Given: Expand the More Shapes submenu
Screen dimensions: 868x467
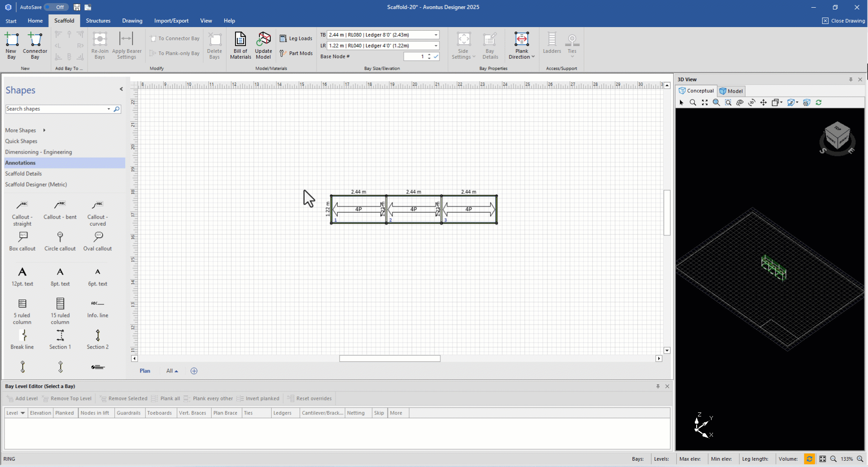Looking at the screenshot, I should tap(25, 130).
